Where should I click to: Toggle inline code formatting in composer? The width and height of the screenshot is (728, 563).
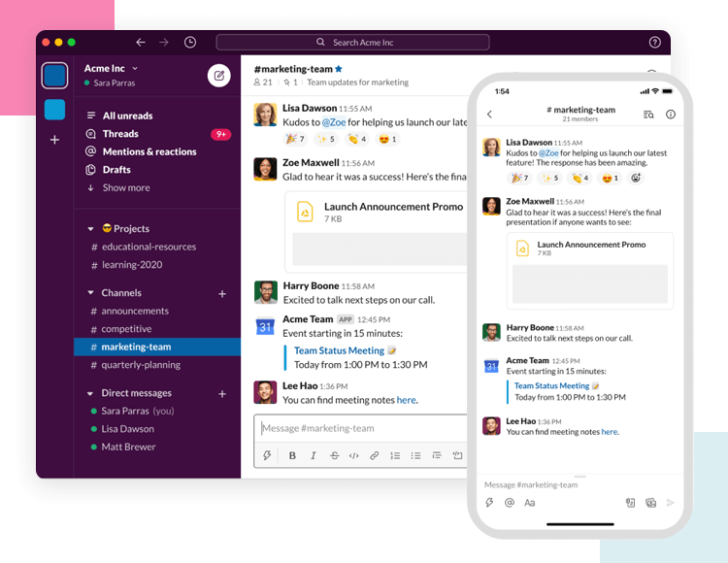[353, 455]
